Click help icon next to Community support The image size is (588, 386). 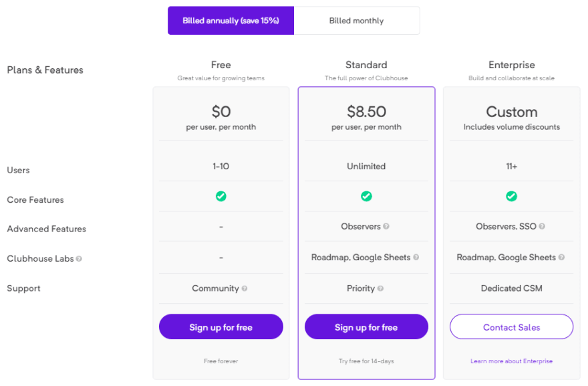coord(245,288)
